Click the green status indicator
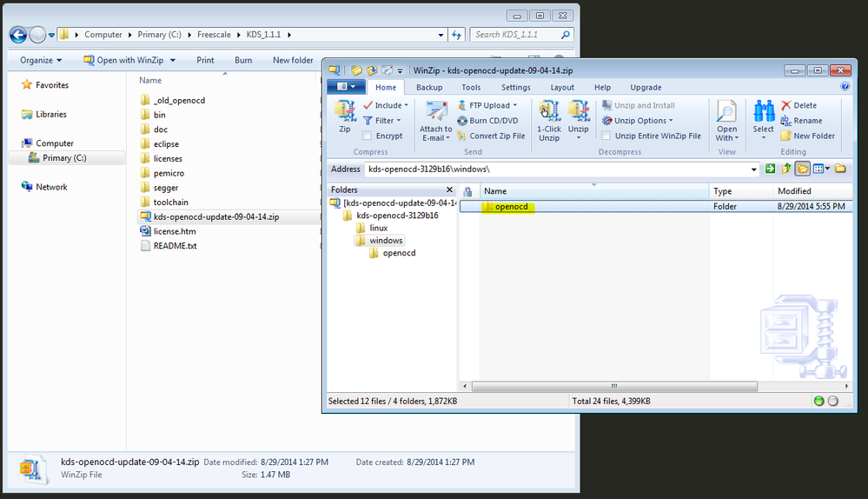 (818, 401)
